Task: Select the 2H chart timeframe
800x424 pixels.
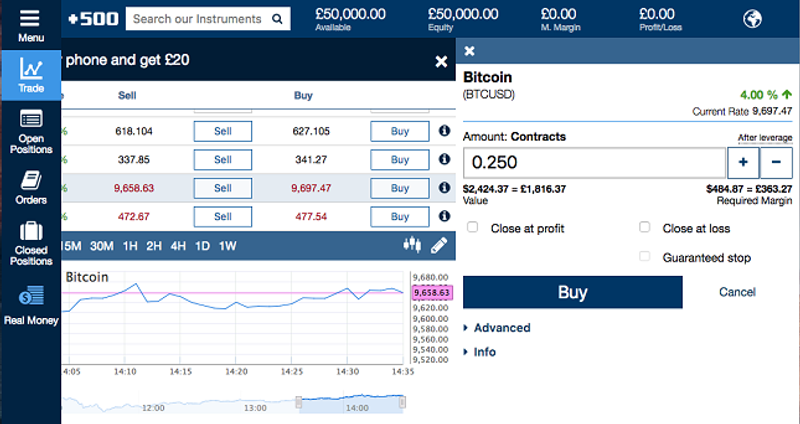Action: pos(154,246)
